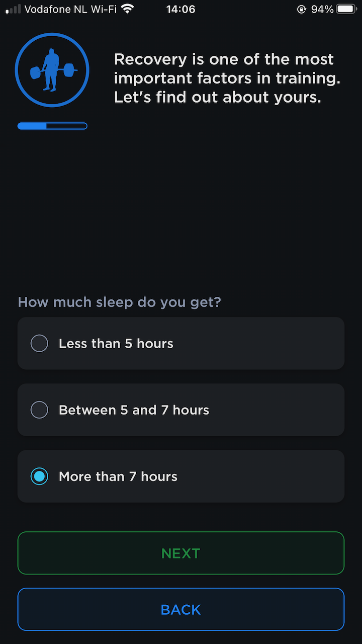The image size is (362, 644).
Task: Tap the Wi-Fi status icon
Action: coord(128,9)
